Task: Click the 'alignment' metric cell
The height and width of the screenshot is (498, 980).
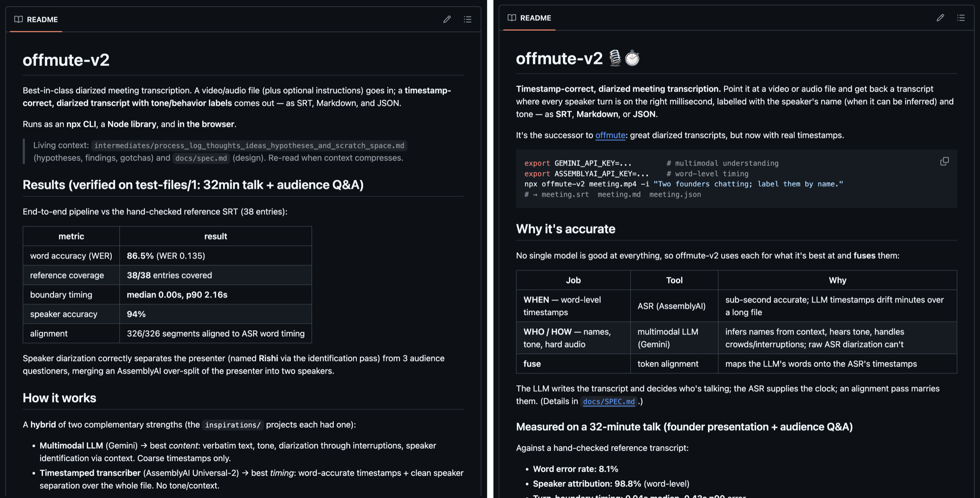Action: coord(71,333)
